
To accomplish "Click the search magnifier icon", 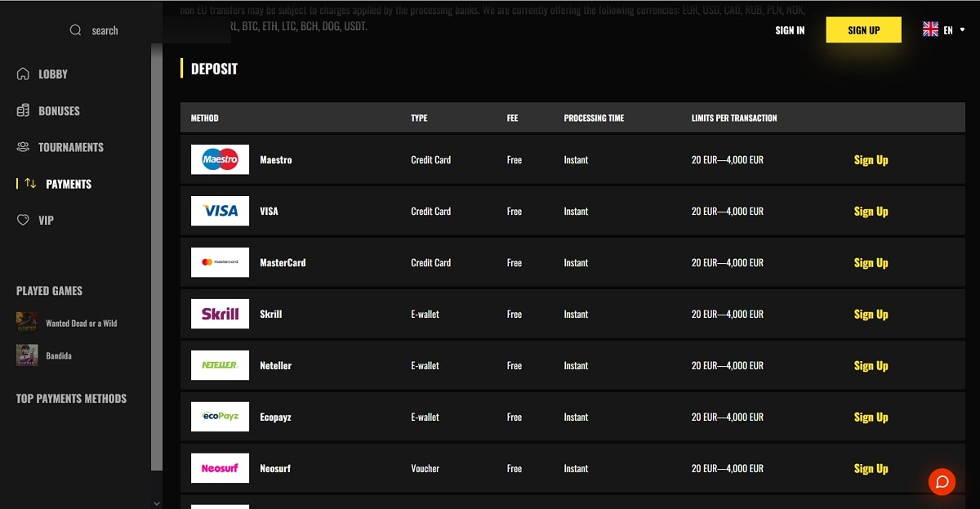I will [76, 30].
